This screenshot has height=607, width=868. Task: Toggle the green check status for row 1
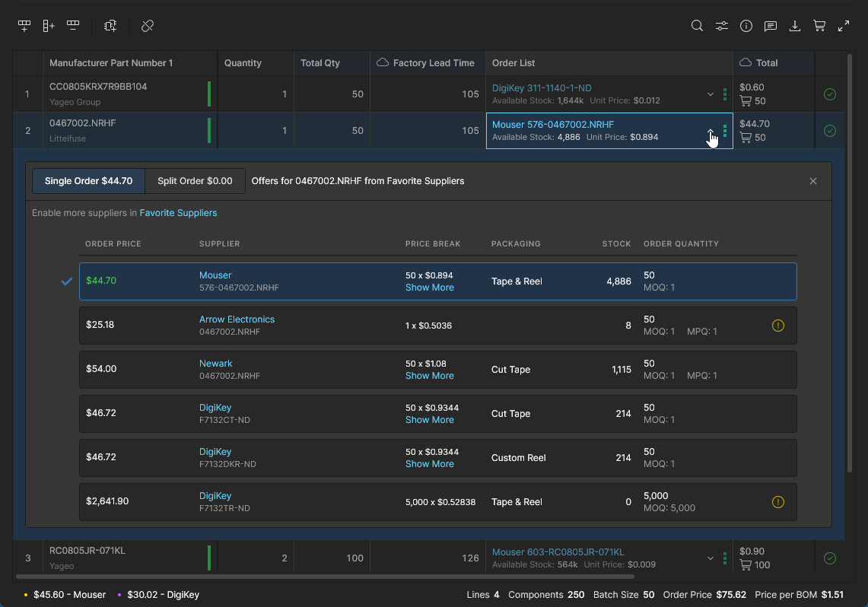point(830,94)
